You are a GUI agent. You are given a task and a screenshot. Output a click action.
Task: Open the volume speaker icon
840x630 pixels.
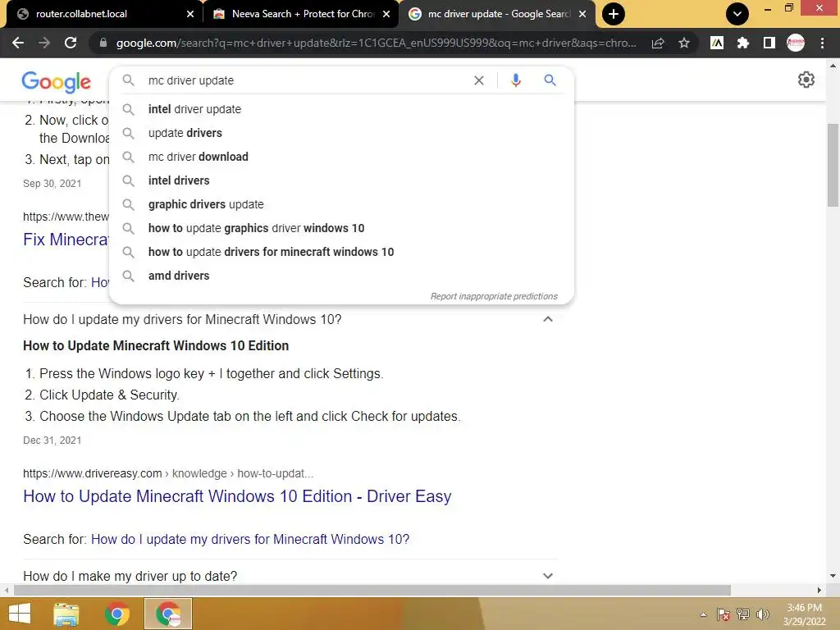762,614
